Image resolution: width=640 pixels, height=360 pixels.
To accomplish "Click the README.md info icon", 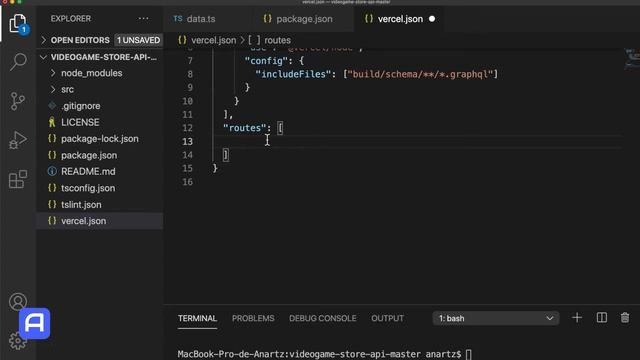I will 52,171.
